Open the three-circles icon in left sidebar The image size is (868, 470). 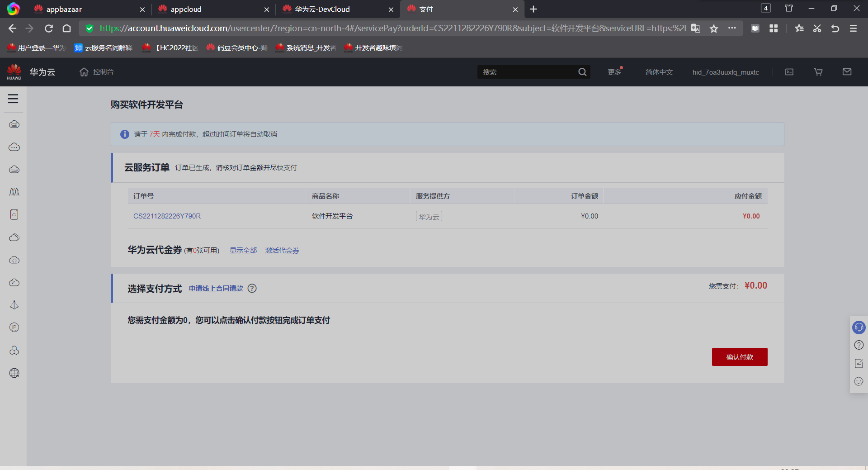(14, 350)
